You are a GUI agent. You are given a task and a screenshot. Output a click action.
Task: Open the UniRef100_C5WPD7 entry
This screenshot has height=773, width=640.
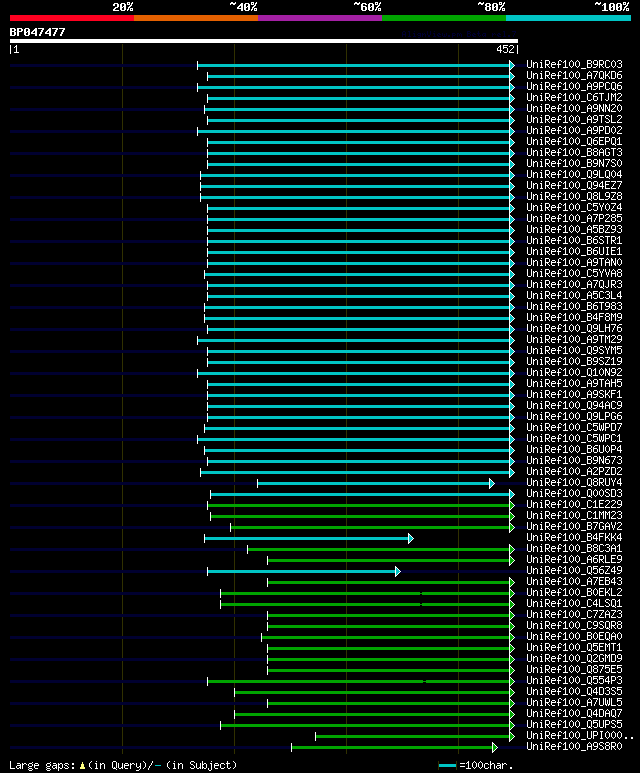[x=574, y=427]
